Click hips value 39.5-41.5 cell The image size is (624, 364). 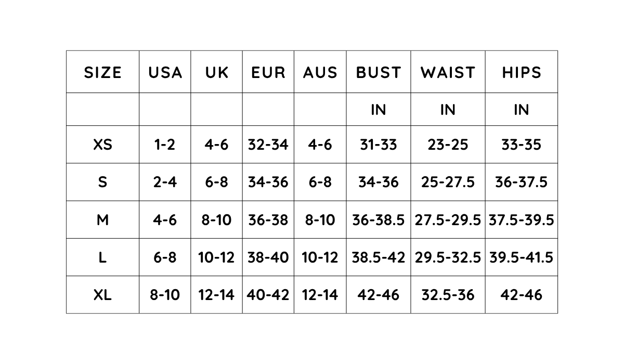click(522, 257)
